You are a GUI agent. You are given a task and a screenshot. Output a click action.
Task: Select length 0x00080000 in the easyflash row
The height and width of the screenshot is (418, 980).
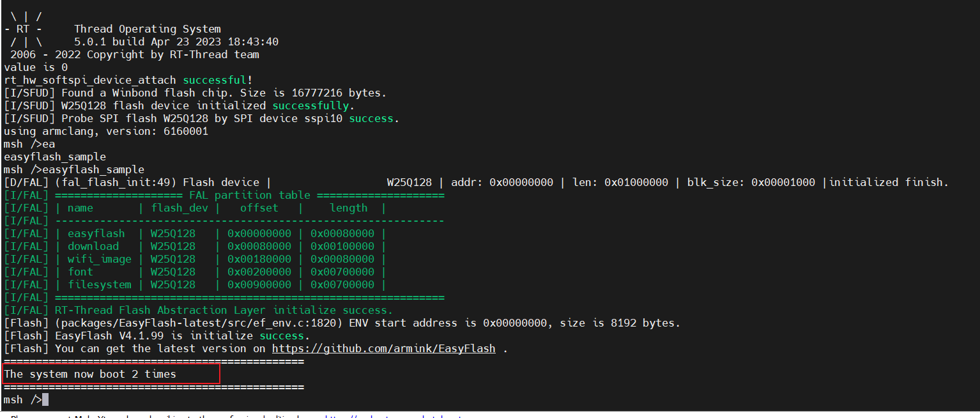(x=342, y=234)
